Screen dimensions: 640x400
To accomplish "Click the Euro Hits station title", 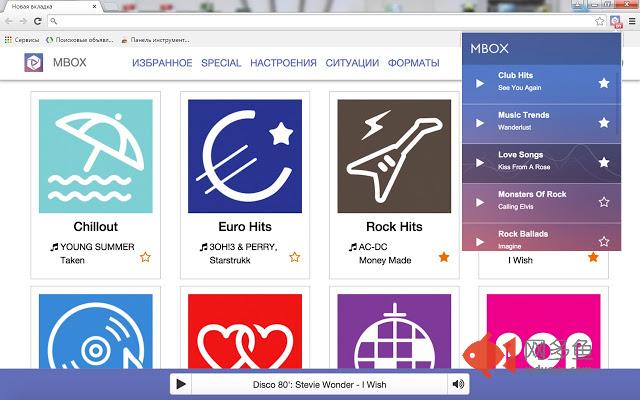I will (x=245, y=227).
